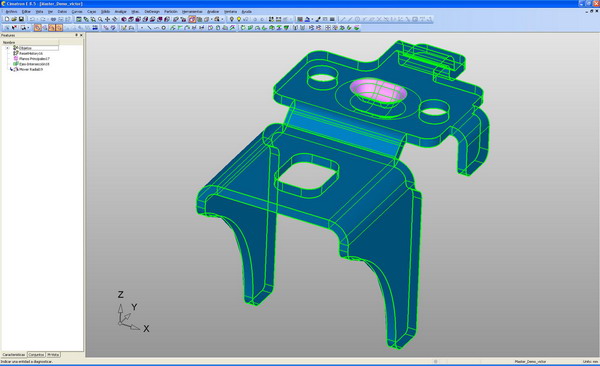600x366 pixels.
Task: Click the binoculars search icon
Action: 54,19
